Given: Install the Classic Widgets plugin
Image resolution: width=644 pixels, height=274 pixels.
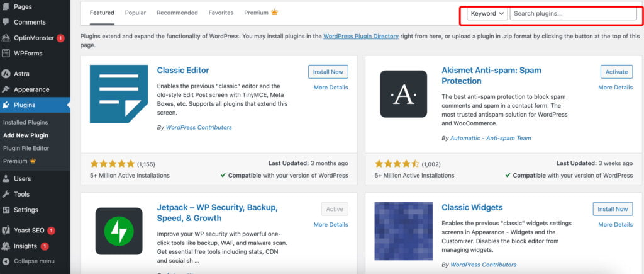Looking at the screenshot, I should [x=613, y=209].
